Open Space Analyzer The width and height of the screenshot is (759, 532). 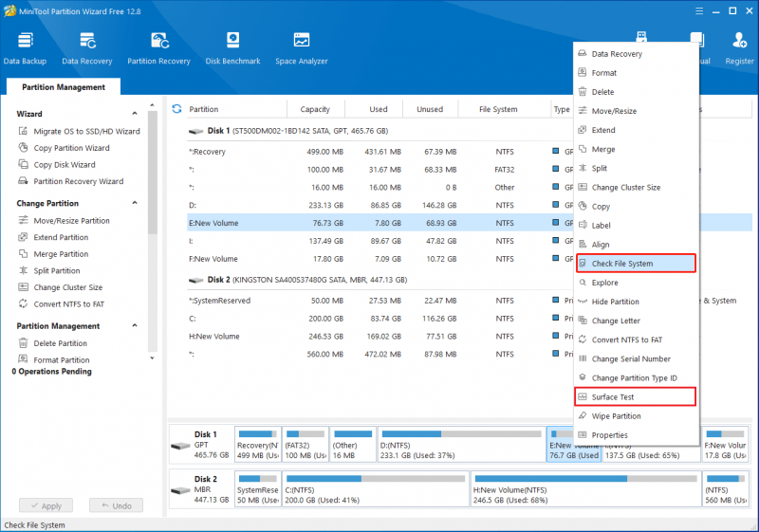tap(302, 48)
